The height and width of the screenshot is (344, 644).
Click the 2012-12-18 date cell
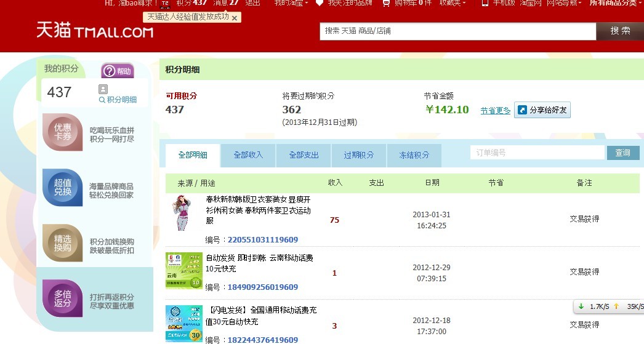pos(431,326)
